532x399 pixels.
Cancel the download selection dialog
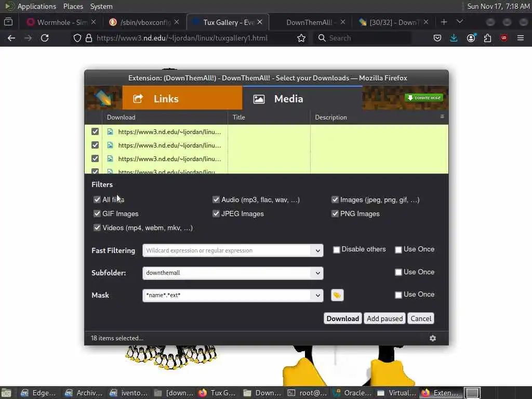coord(421,318)
